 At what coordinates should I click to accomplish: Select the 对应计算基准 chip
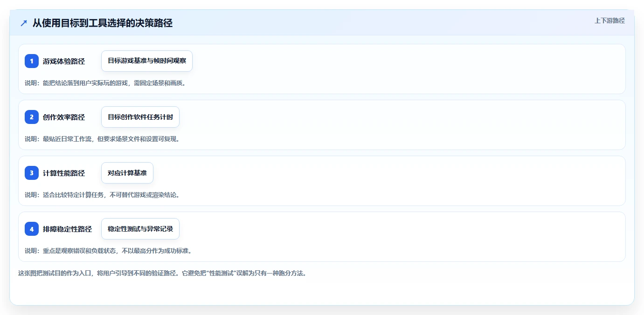tap(127, 173)
